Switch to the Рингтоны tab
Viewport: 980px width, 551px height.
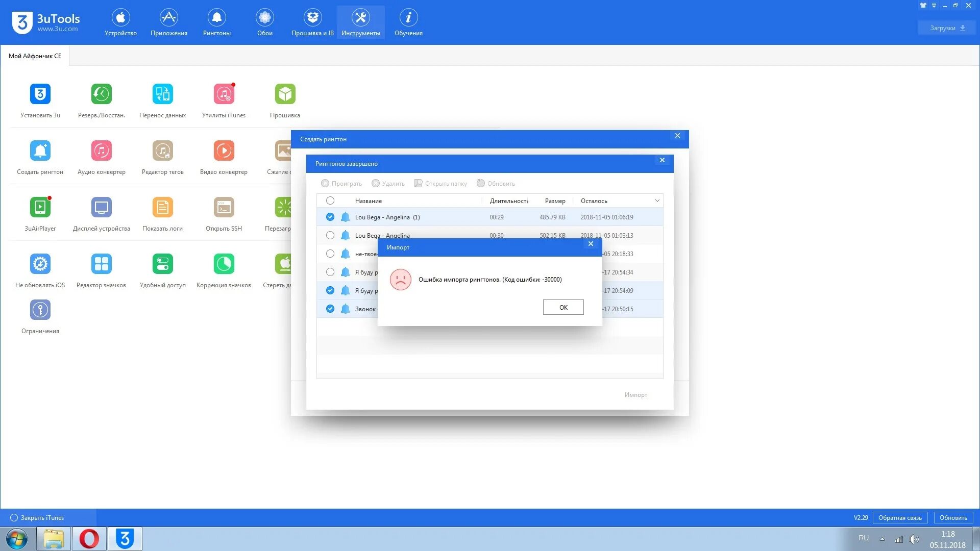[217, 23]
